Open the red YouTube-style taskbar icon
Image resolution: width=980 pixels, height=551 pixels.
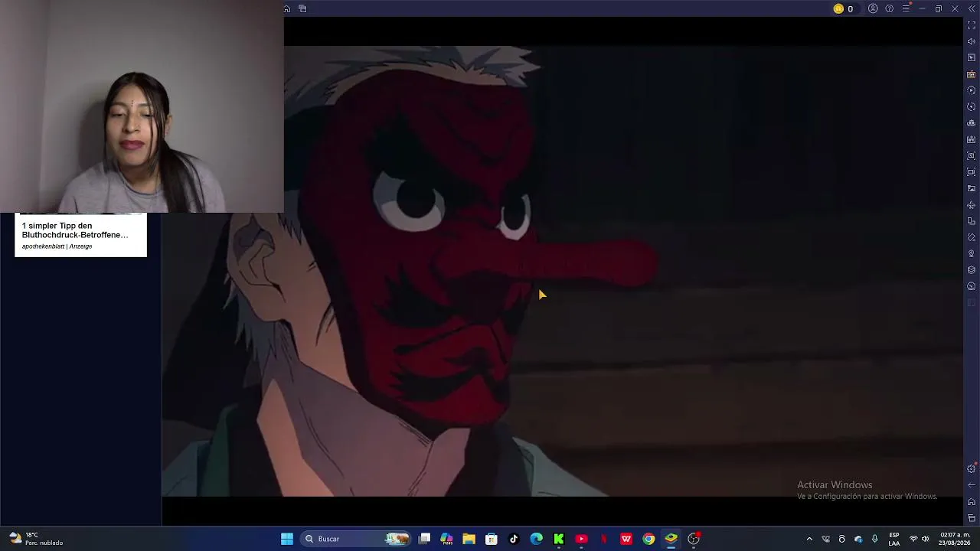point(581,539)
